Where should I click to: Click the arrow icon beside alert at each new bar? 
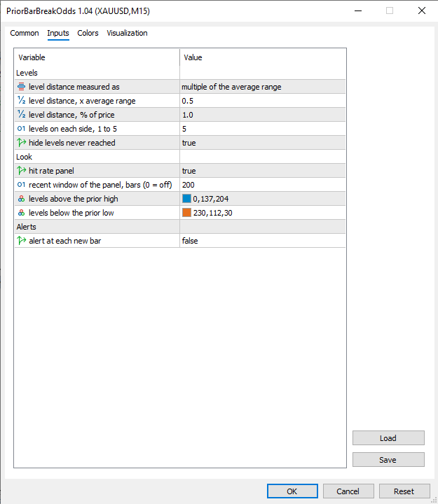point(21,240)
